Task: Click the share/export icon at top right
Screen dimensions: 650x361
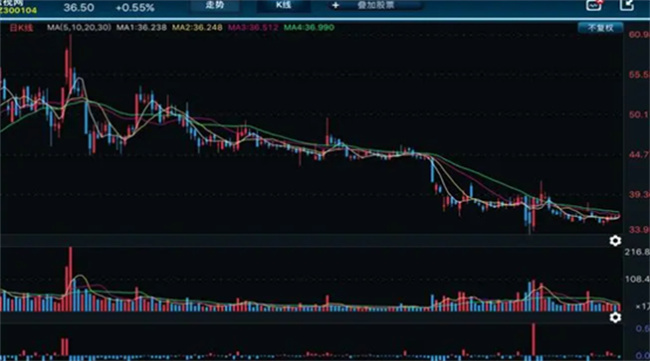Action: (626, 5)
